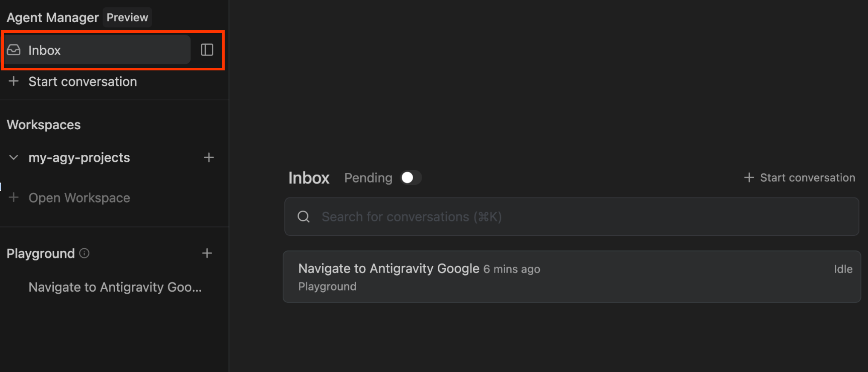Focus the Search for conversations field
868x372 pixels.
(x=571, y=217)
